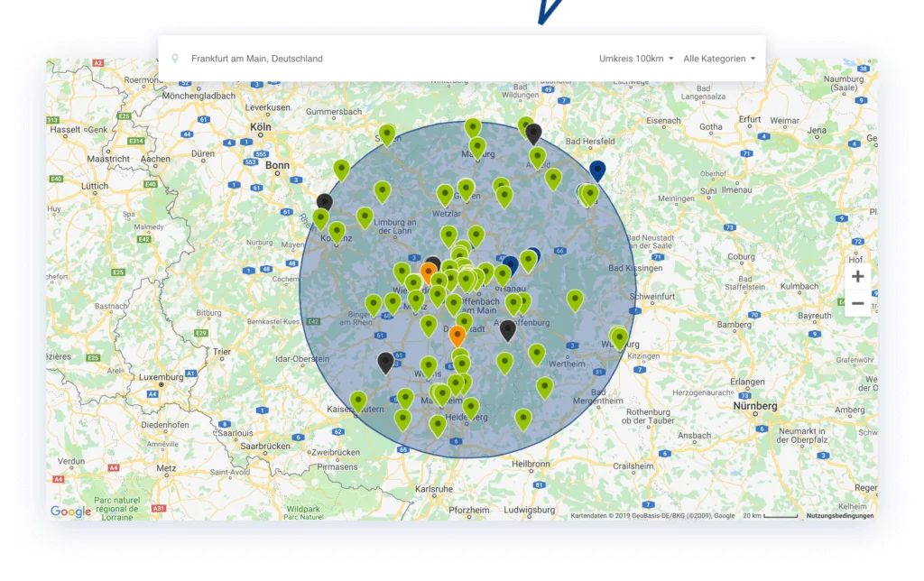The image size is (924, 581).
Task: Click the Google logo on the map
Action: pyautogui.click(x=70, y=512)
